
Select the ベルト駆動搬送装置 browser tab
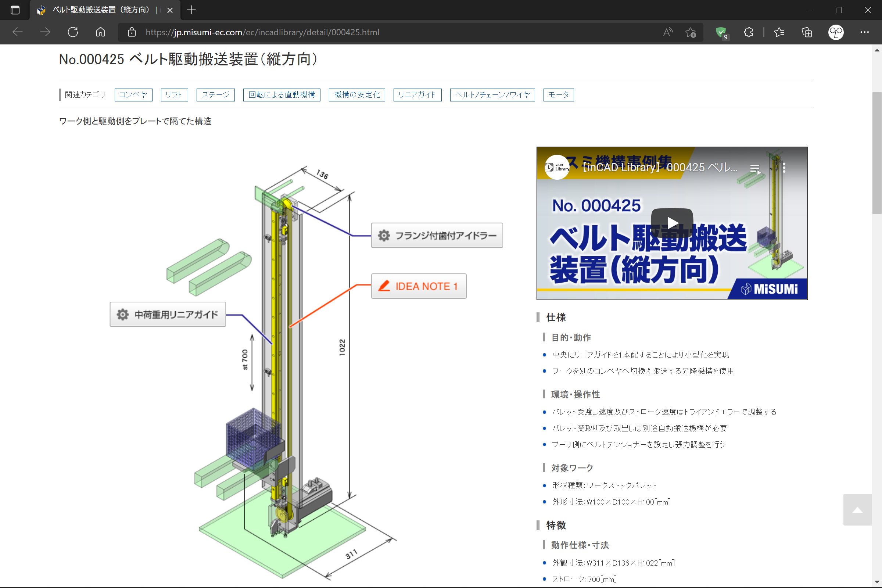pyautogui.click(x=101, y=10)
